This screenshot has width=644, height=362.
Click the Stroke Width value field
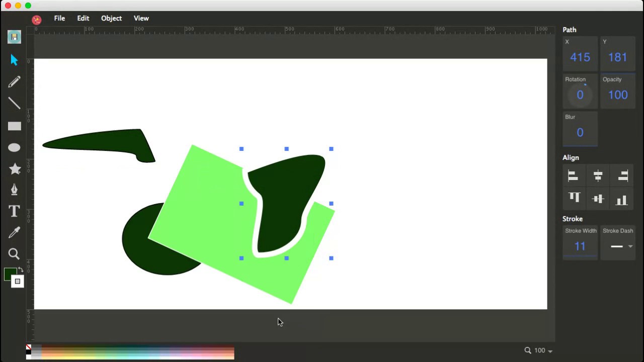[x=580, y=246]
